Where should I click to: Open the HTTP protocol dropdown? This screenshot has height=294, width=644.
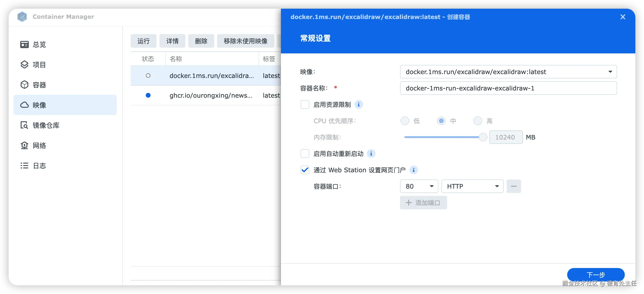tap(472, 186)
